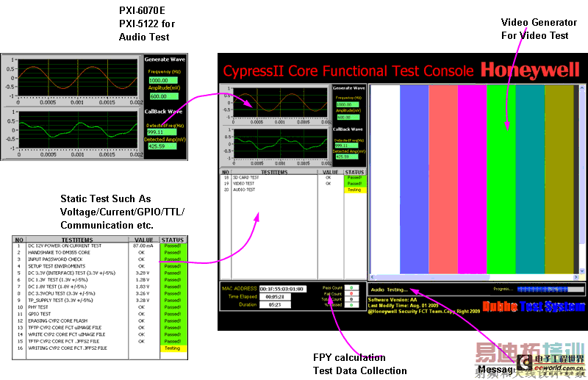Click the Honeywell logo in console header
Image resolution: width=588 pixels, height=380 pixels.
pos(530,70)
